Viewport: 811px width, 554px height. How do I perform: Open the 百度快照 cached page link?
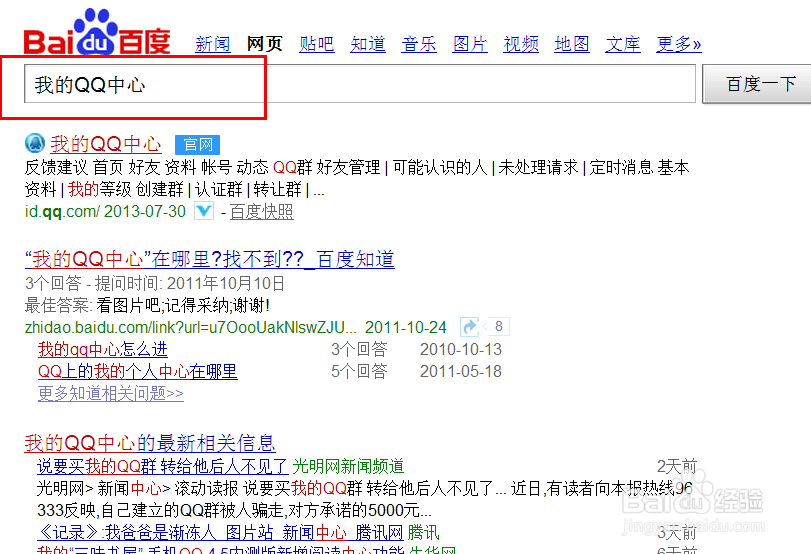pyautogui.click(x=262, y=212)
